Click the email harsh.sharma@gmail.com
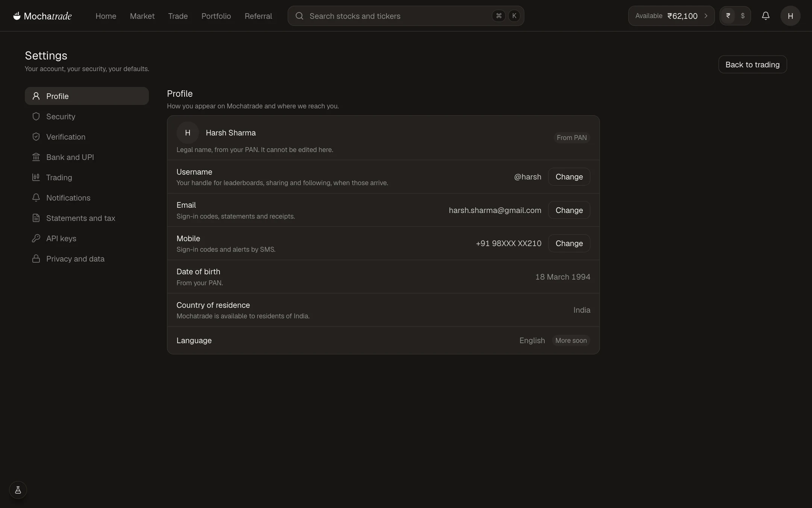This screenshot has width=812, height=508. pos(495,210)
